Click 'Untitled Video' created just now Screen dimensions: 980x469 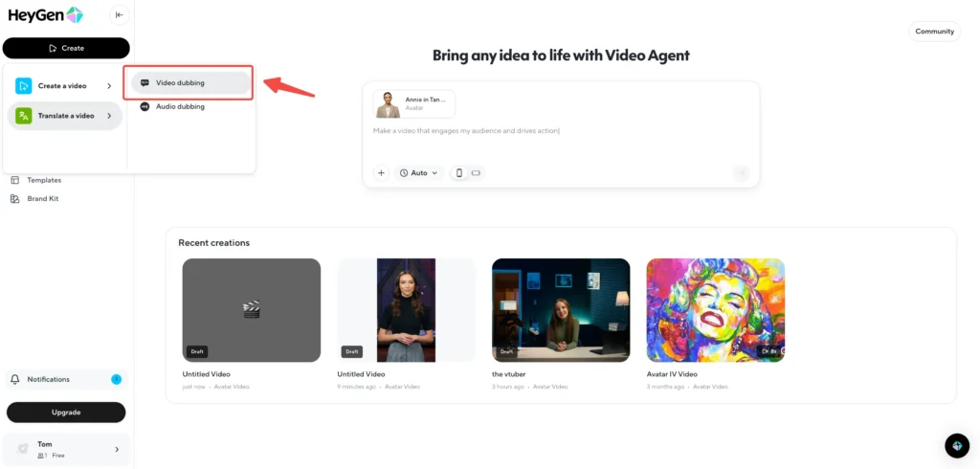coord(205,374)
